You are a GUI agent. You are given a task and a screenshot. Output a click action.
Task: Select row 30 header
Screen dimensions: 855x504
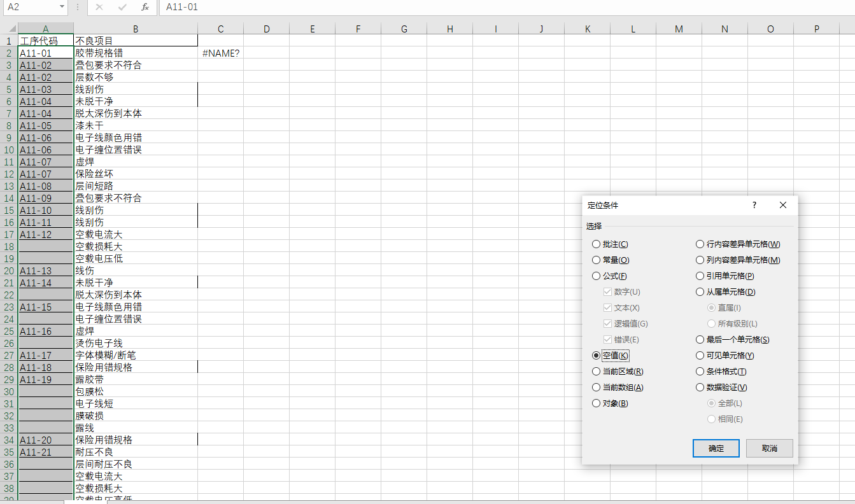coord(9,391)
